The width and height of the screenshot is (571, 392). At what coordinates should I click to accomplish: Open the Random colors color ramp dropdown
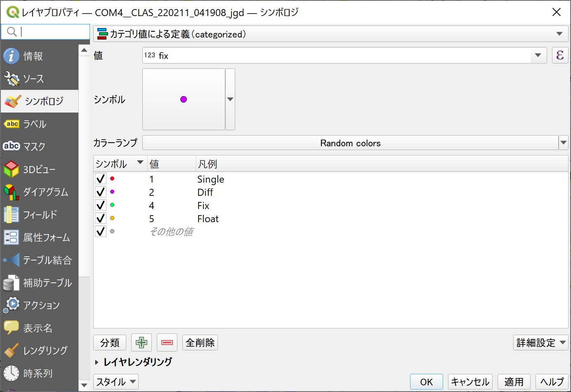(563, 143)
